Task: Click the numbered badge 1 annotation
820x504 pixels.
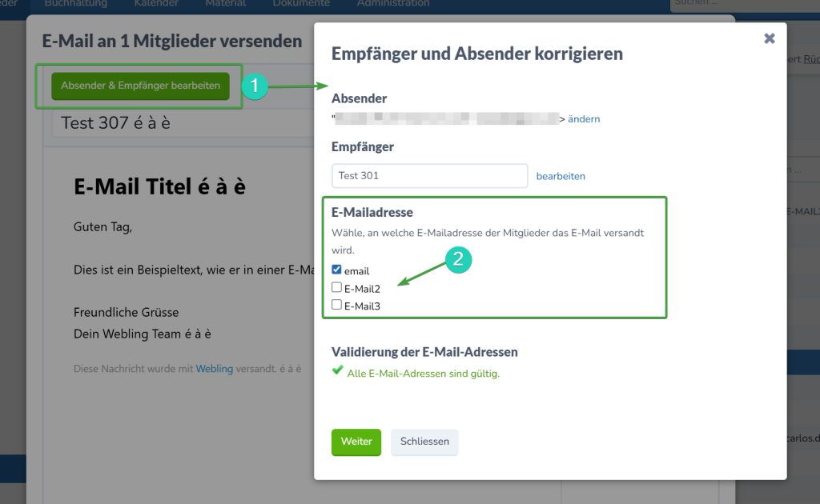Action: tap(254, 86)
